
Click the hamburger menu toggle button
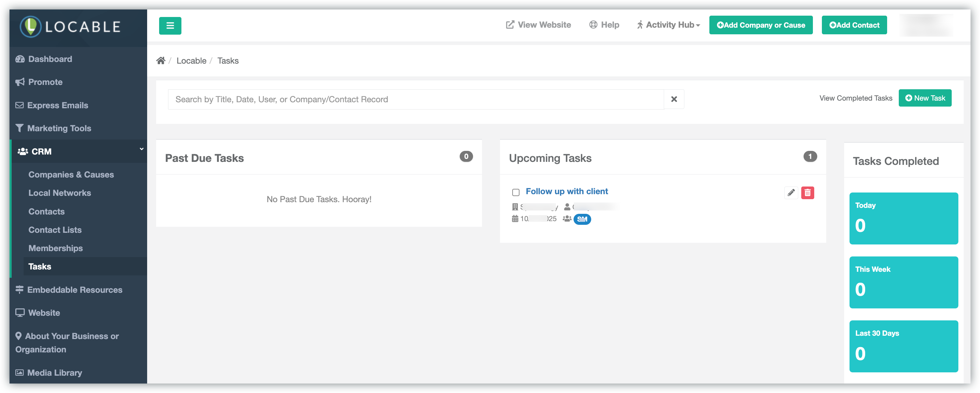(170, 26)
